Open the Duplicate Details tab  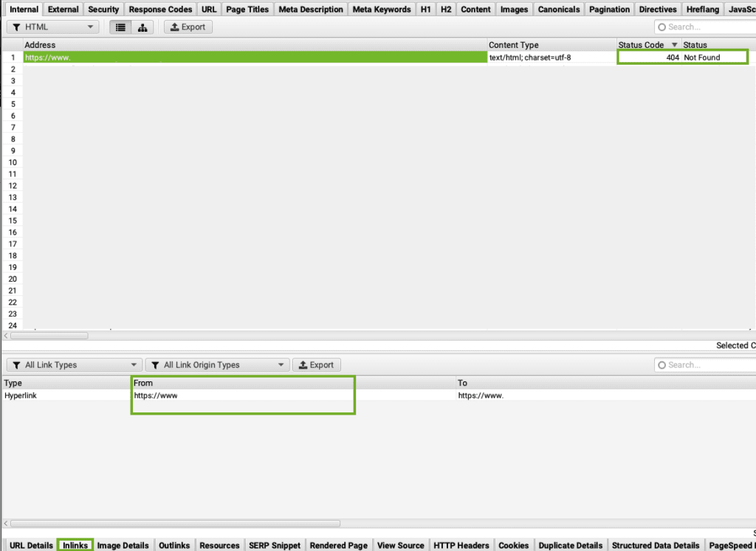571,545
